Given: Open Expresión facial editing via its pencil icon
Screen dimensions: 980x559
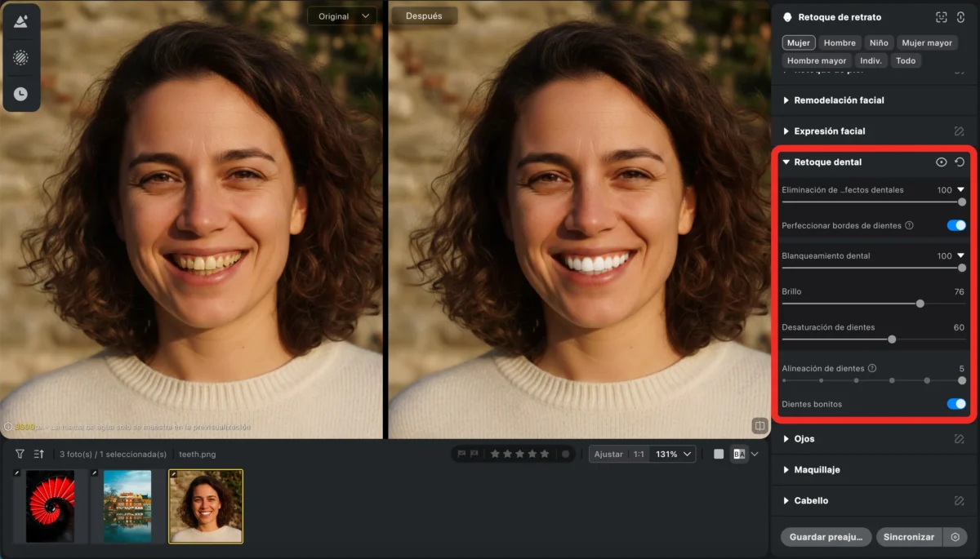Looking at the screenshot, I should pyautogui.click(x=962, y=131).
